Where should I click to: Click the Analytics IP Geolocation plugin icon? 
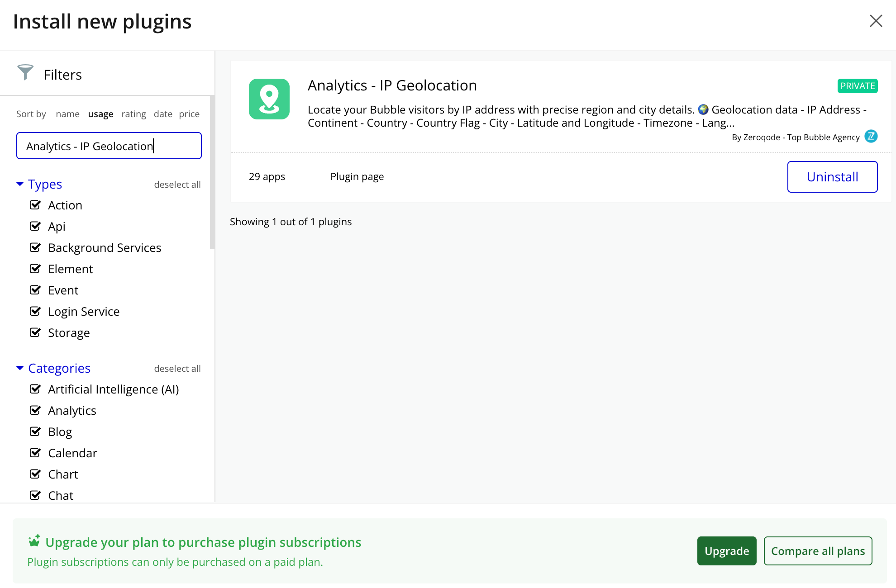pyautogui.click(x=269, y=99)
